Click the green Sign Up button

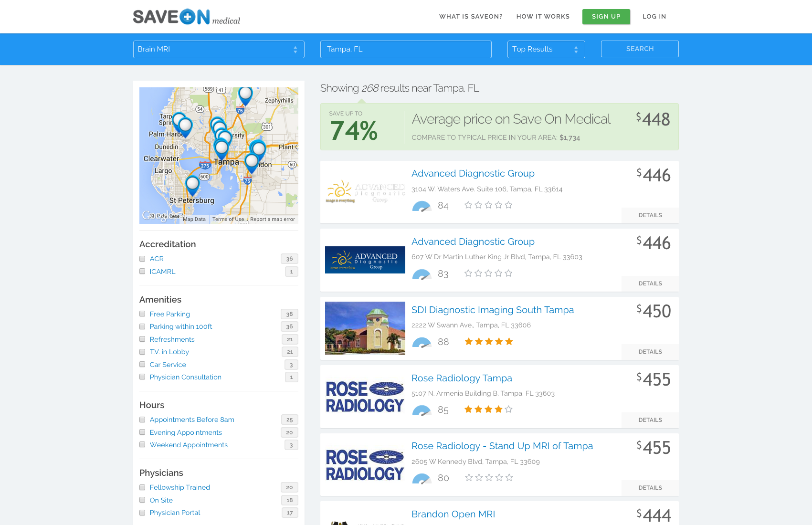click(606, 16)
